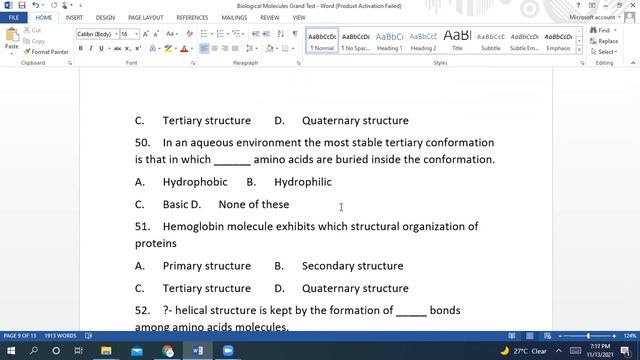Expand the Styles gallery
Viewport: 640px width, 360px height.
pos(579,50)
